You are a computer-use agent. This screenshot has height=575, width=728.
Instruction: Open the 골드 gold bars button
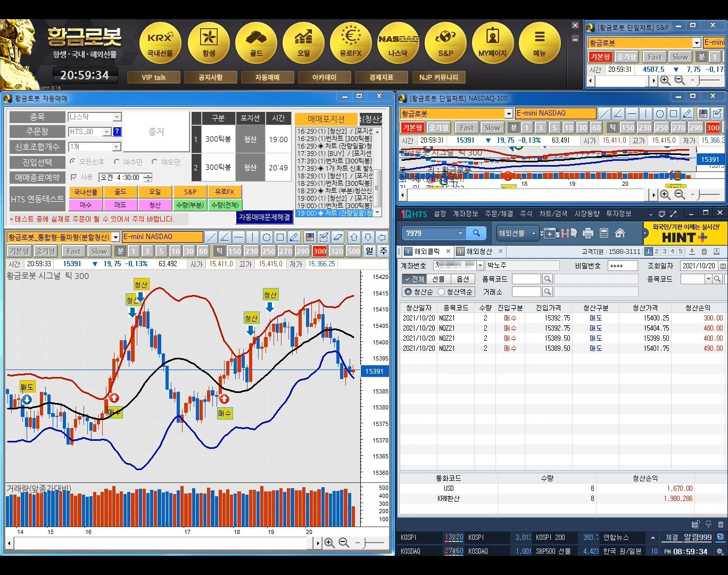pos(256,44)
